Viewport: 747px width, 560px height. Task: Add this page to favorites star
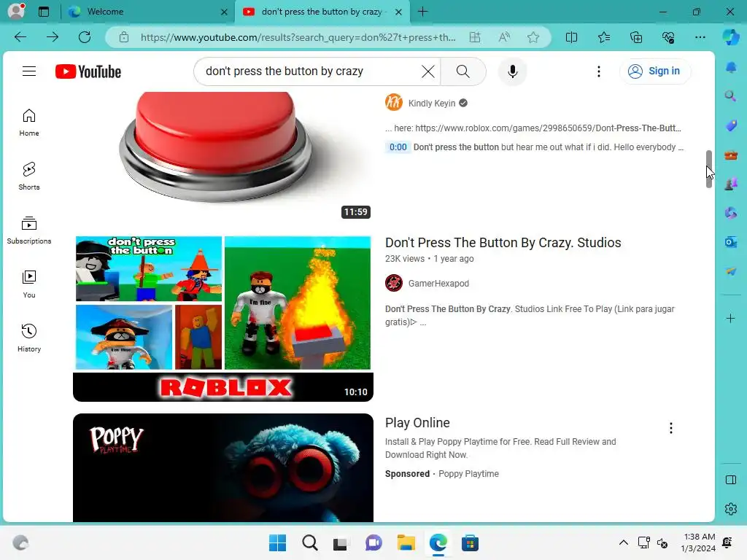533,37
